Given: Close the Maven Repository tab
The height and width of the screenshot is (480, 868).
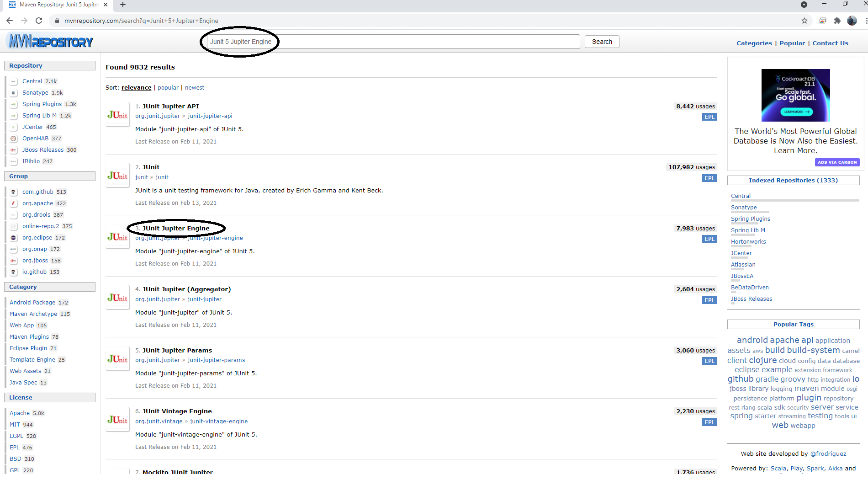Looking at the screenshot, I should 106,5.
